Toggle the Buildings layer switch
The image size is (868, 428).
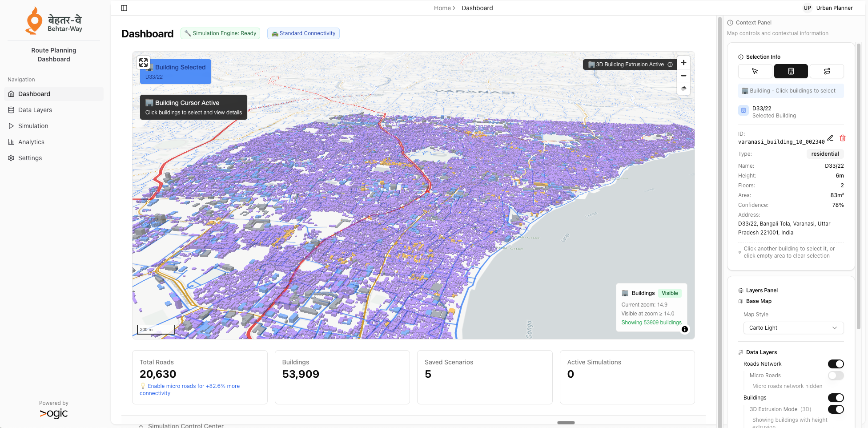[x=836, y=398]
